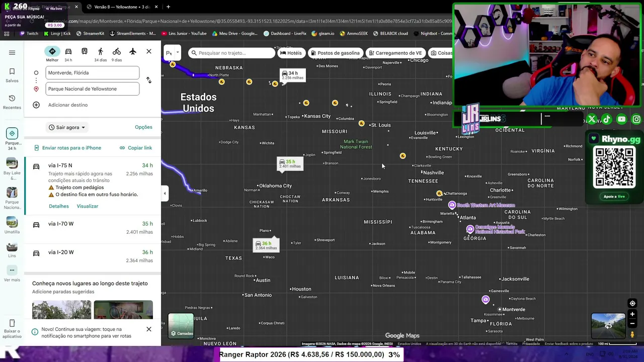Screen dimensions: 644x362
Task: Open the StreamerKit bookmark
Action: pos(90,34)
